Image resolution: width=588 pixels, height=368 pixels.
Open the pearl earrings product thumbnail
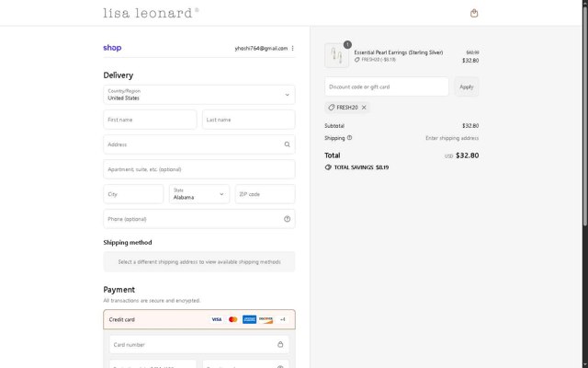point(337,55)
